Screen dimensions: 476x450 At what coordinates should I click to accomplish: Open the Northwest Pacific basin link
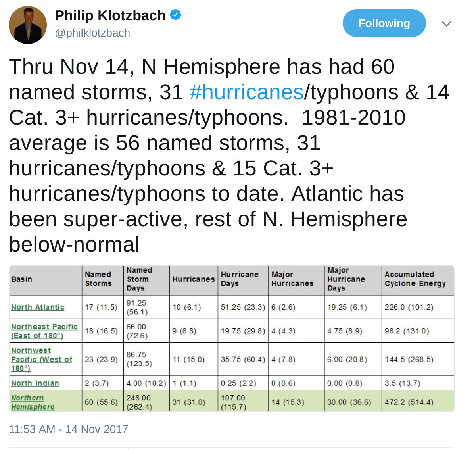pyautogui.click(x=42, y=359)
